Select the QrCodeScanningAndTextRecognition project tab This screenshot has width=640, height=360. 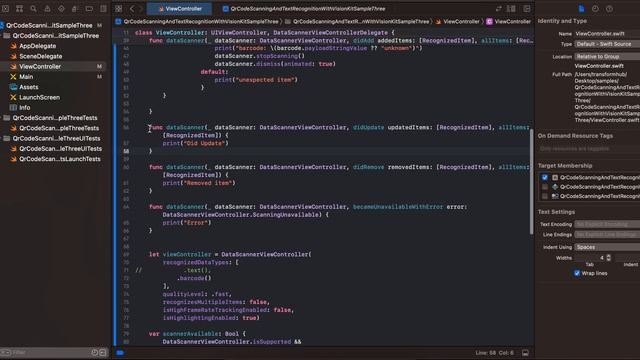click(304, 9)
